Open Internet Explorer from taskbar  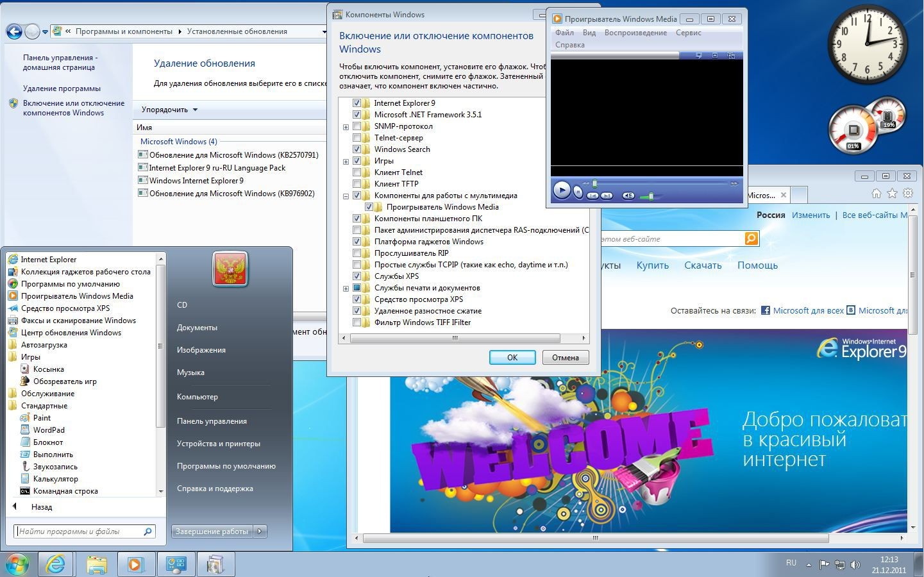coord(56,564)
